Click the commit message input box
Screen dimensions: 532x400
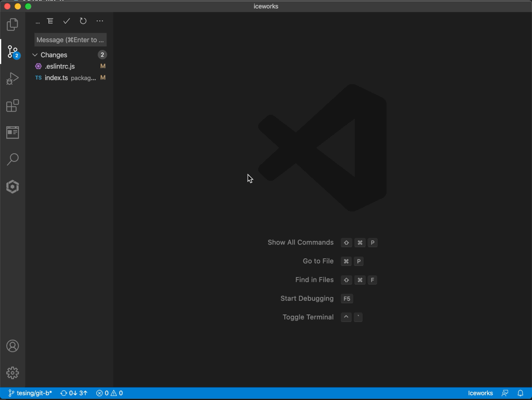70,40
